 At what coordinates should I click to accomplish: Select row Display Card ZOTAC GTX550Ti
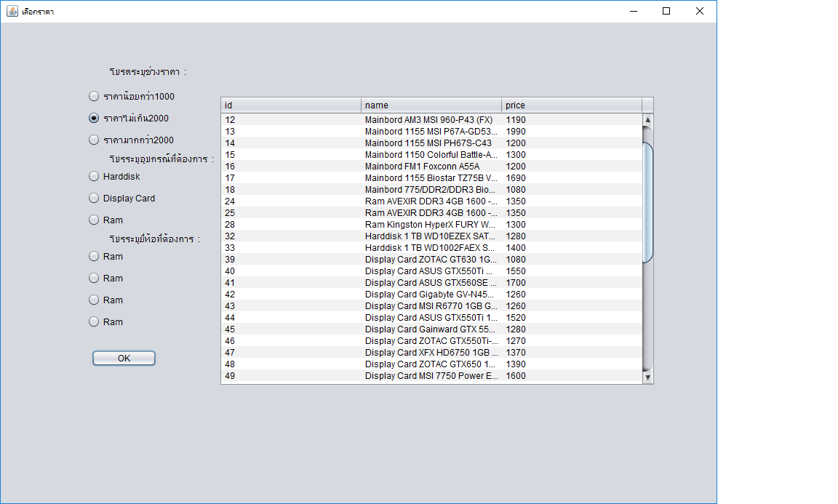tap(431, 341)
